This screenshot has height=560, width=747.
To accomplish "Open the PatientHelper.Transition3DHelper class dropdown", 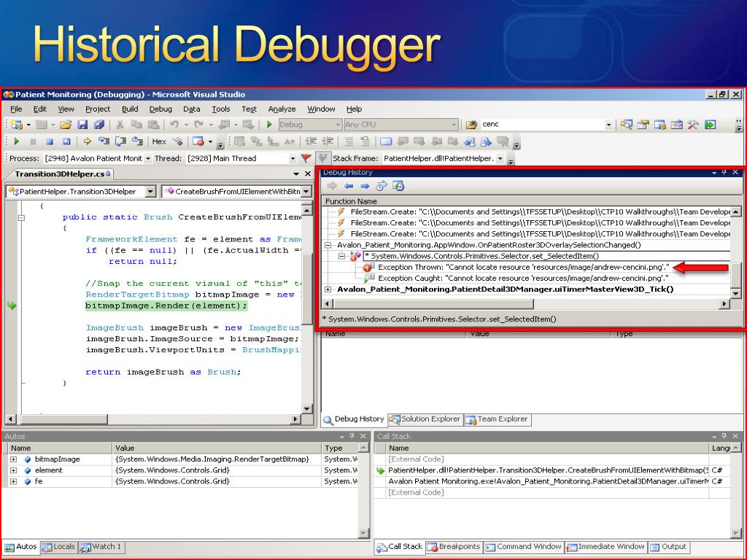I will (x=150, y=192).
